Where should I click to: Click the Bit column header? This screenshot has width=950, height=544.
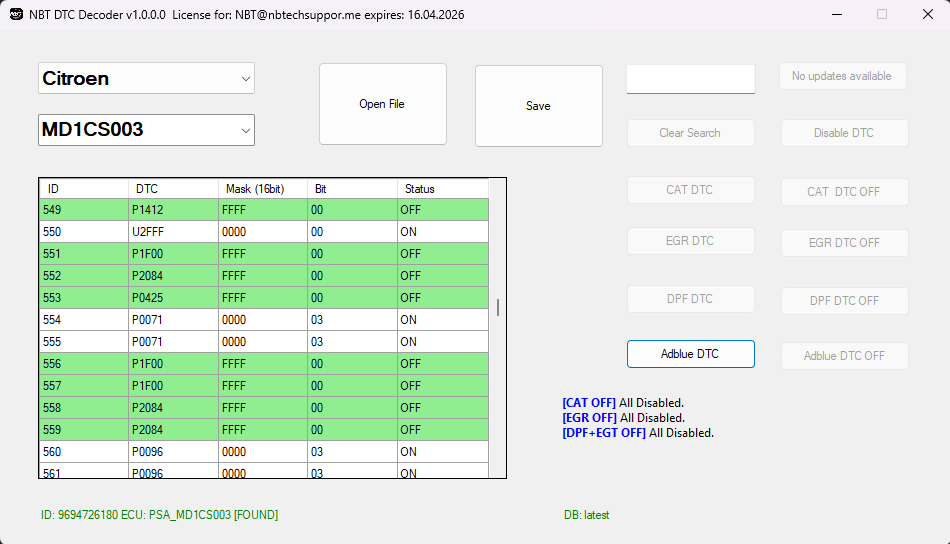pos(352,189)
